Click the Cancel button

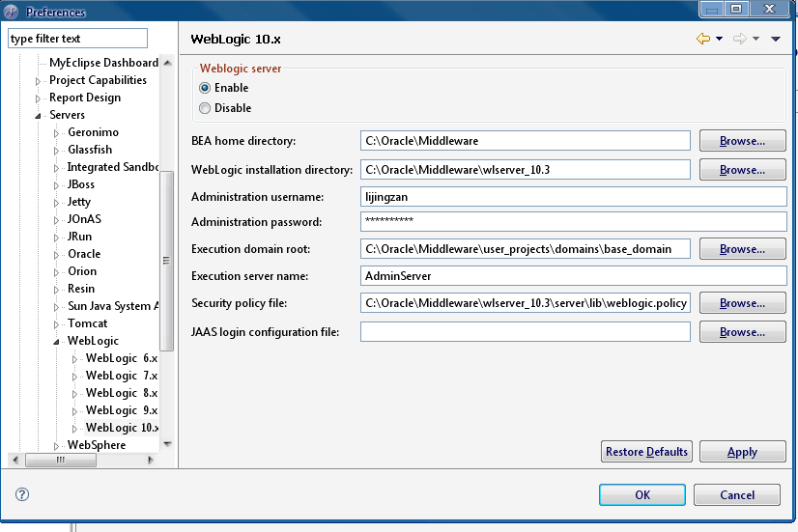(737, 495)
